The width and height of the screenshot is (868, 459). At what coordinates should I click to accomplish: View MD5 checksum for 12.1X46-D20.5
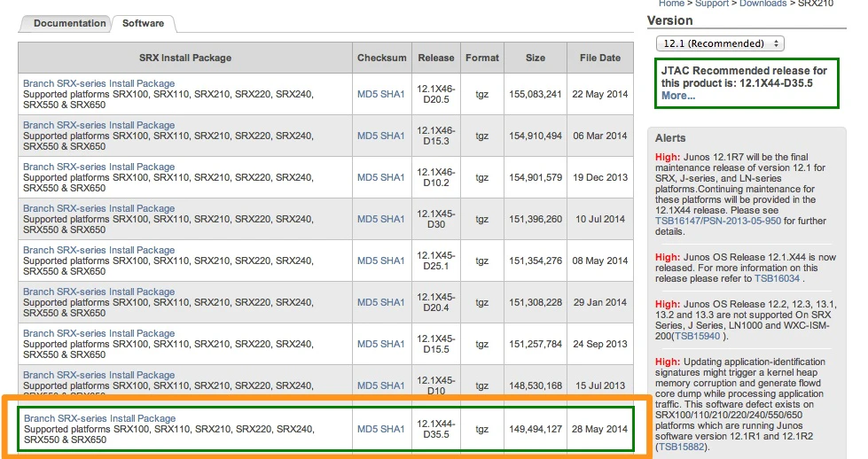click(x=368, y=94)
